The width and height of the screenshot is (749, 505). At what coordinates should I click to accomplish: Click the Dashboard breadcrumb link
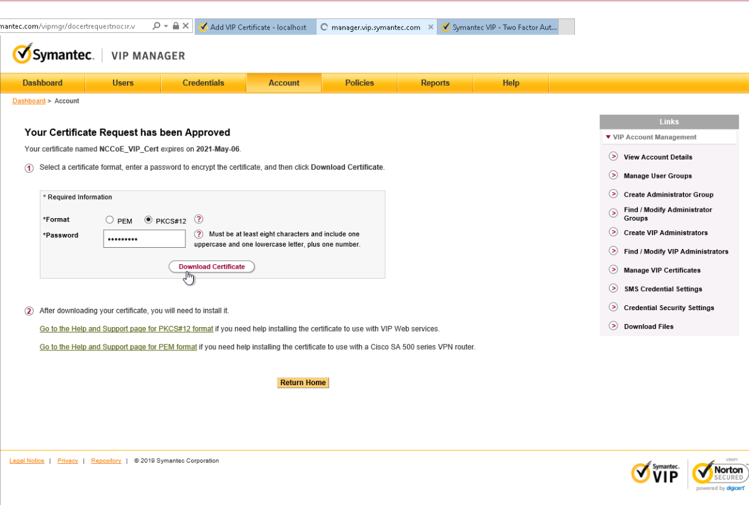29,101
